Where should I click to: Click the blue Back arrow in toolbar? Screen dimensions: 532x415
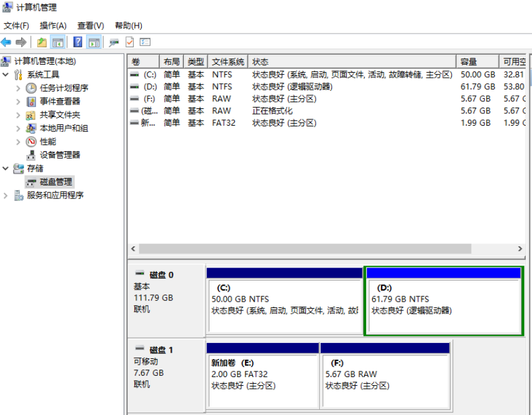6,42
